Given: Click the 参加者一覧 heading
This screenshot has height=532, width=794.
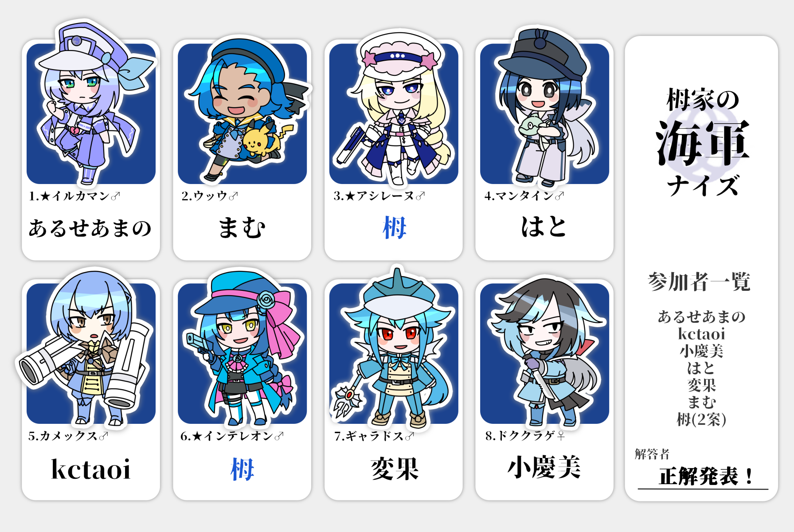Looking at the screenshot, I should pos(700,282).
